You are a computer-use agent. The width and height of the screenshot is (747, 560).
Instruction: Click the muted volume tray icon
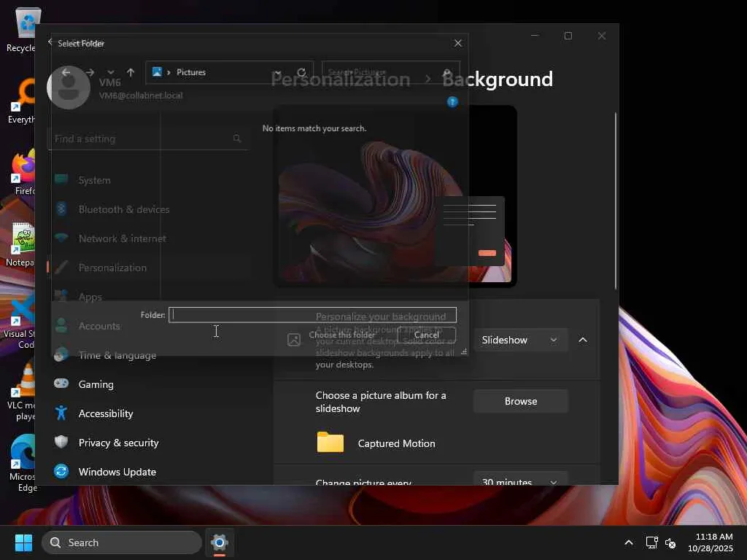[x=670, y=542]
